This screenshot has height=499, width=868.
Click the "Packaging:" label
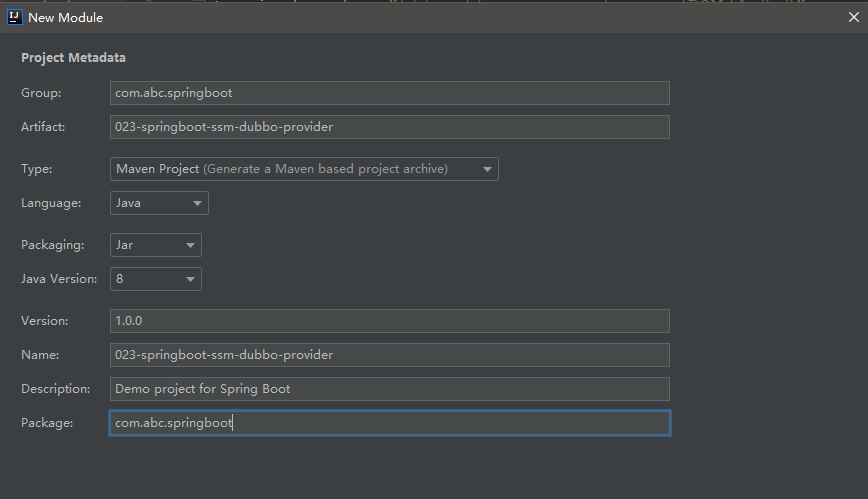coord(52,245)
